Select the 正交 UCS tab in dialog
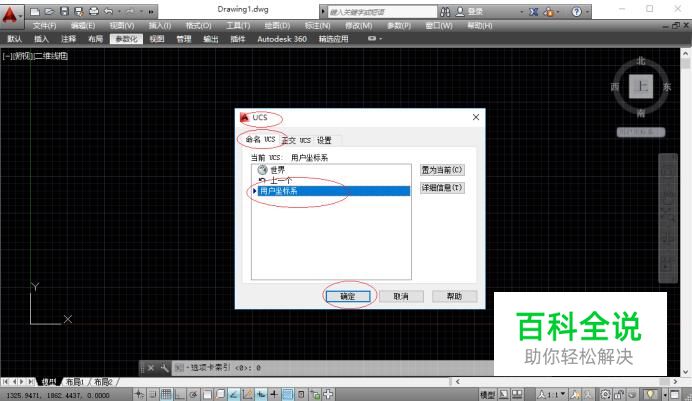 point(296,140)
